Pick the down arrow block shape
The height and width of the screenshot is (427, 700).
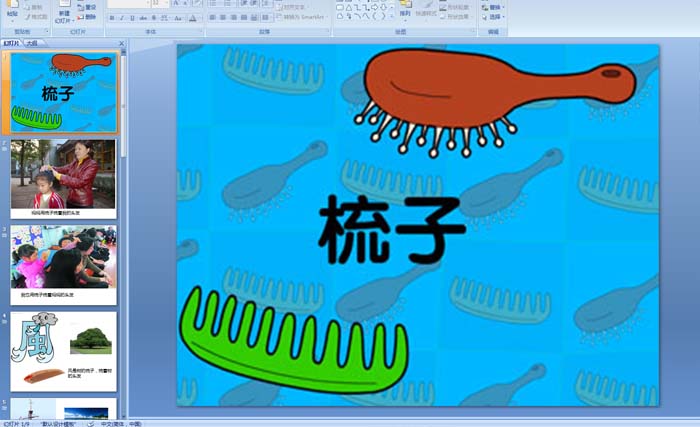pyautogui.click(x=383, y=7)
